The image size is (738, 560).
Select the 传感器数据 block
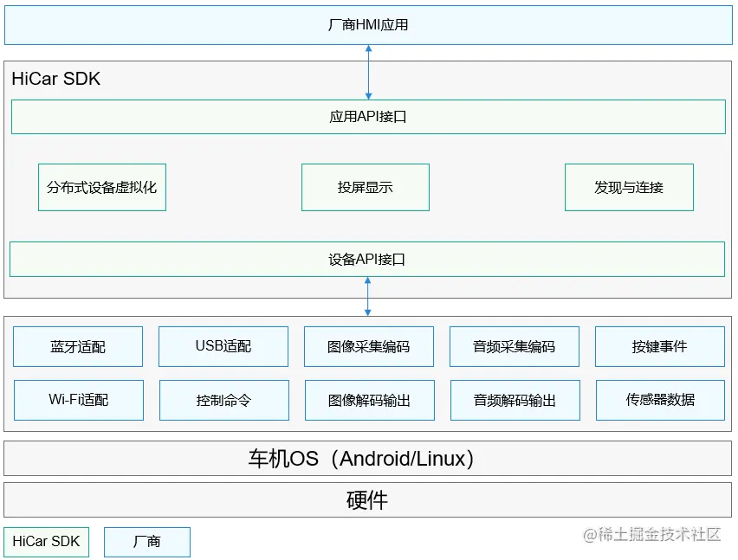660,400
